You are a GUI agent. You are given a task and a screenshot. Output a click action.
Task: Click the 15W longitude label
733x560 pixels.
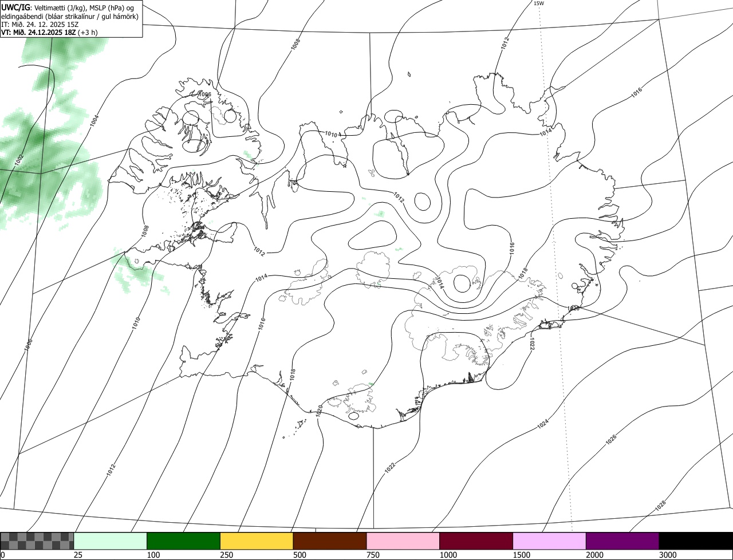point(538,3)
